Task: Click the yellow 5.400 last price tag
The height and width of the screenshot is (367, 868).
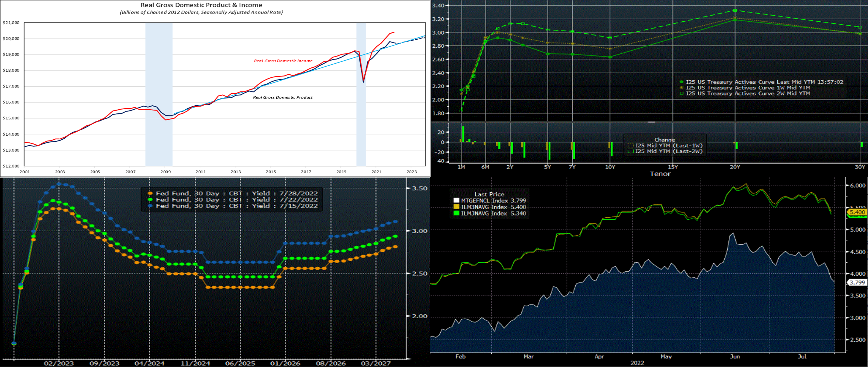Action: [x=857, y=212]
